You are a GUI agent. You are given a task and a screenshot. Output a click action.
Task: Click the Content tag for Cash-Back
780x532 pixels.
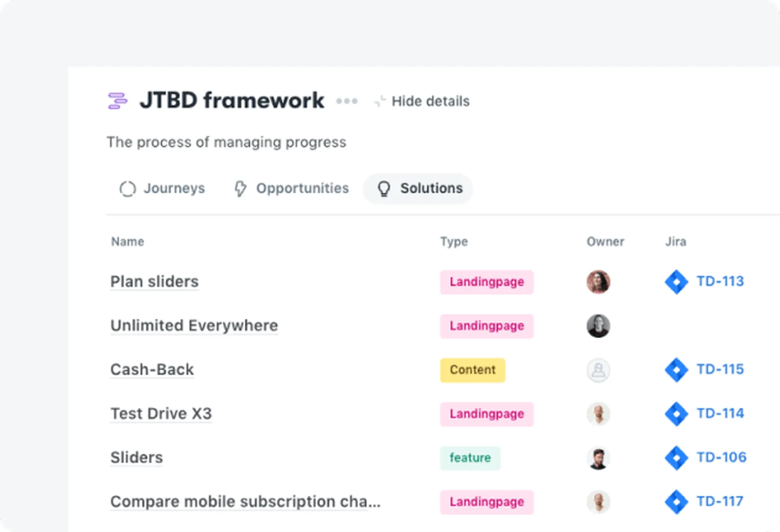click(472, 370)
